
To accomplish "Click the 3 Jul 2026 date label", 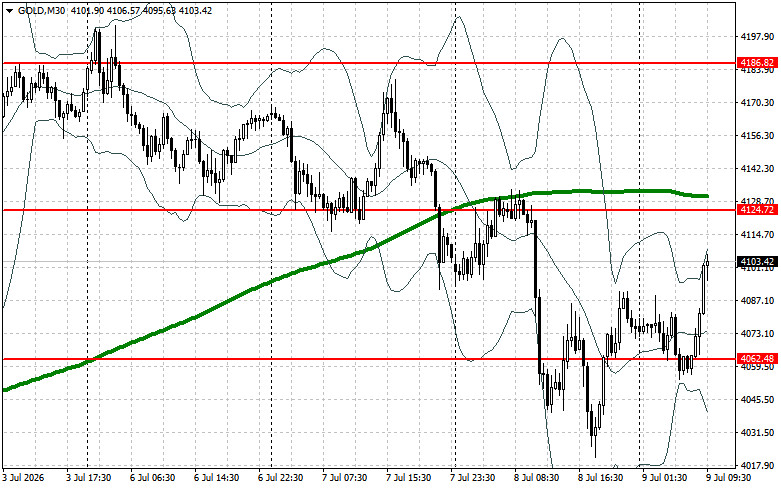I will [x=23, y=478].
